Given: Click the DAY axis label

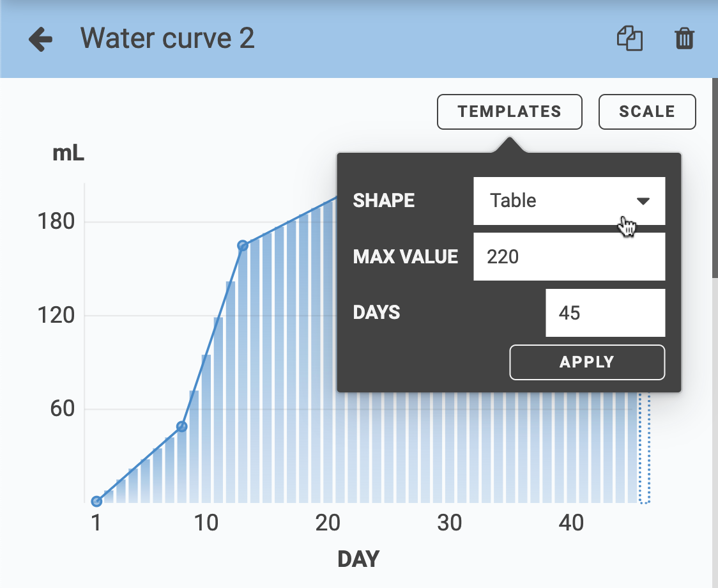Looking at the screenshot, I should (x=358, y=558).
